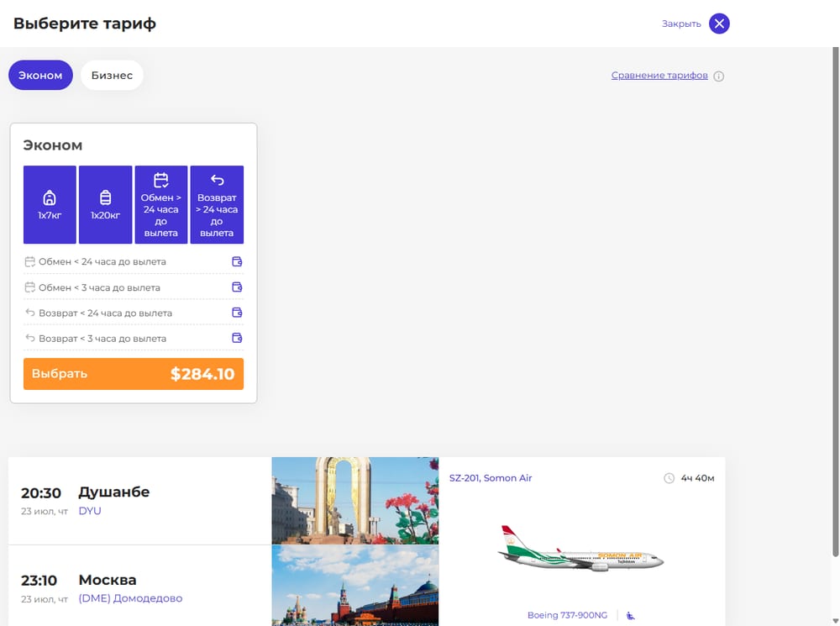Click wallet icon for Обмен < 24 часа

[237, 261]
